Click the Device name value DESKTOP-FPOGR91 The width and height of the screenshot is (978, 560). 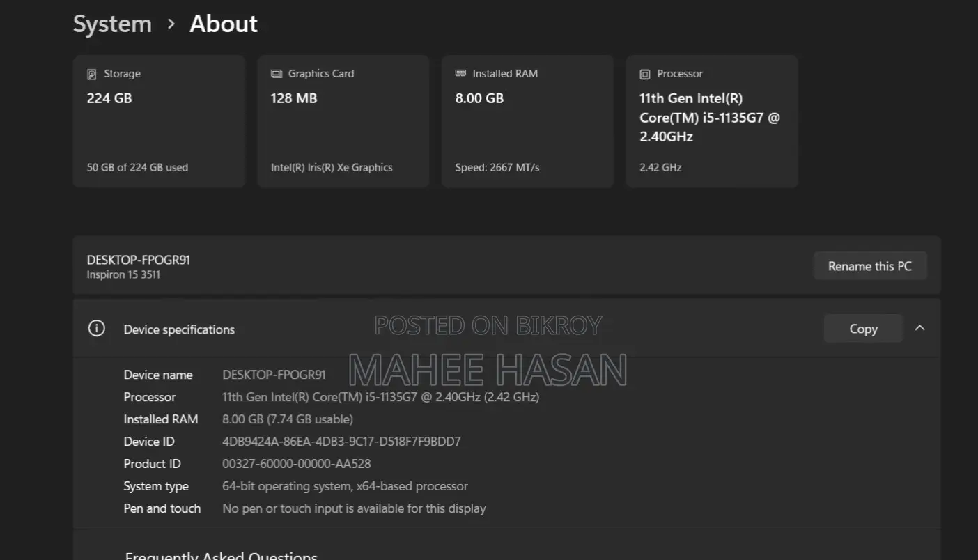pos(274,375)
